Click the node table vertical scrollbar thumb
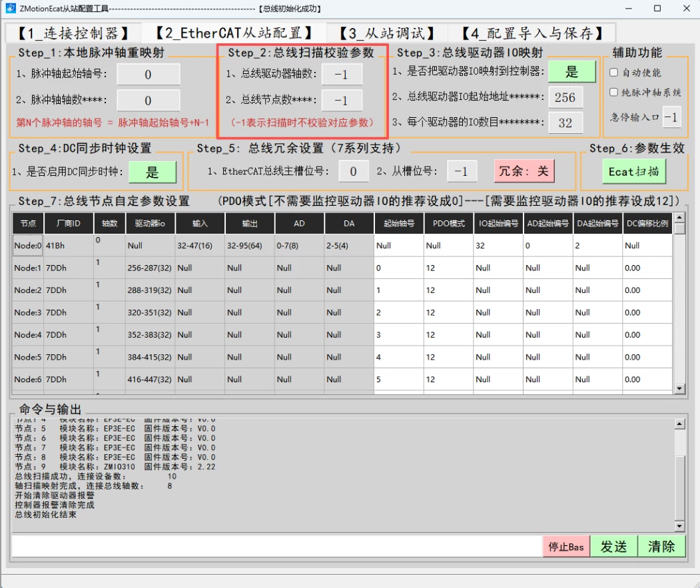Viewport: 700px width, 588px height. (x=679, y=228)
